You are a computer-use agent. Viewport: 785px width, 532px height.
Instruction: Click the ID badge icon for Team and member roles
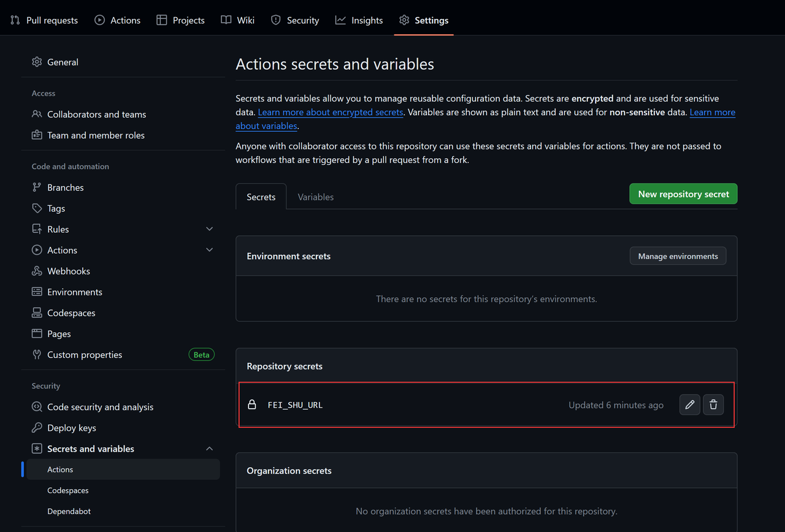(37, 135)
